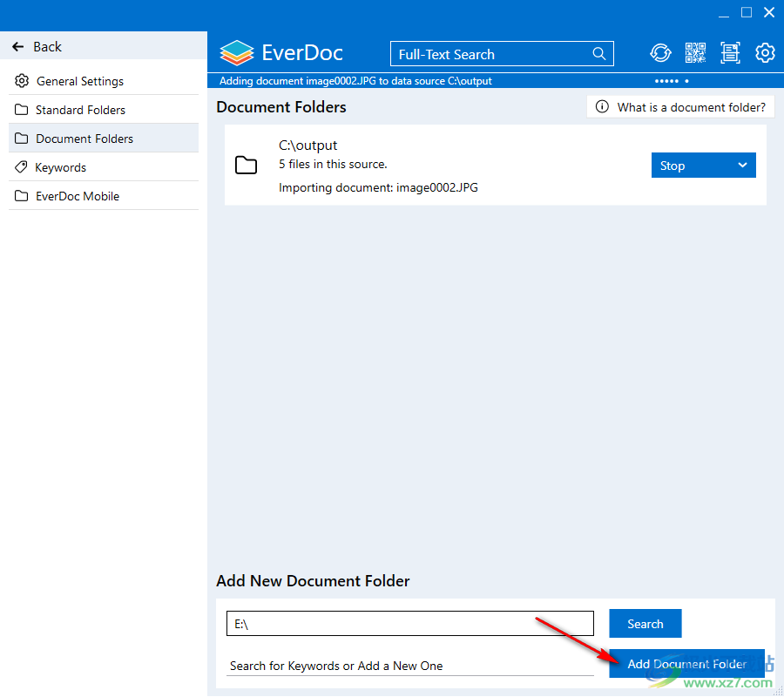Open Standard Folders section
Viewport: 784px width, 697px height.
[x=104, y=110]
